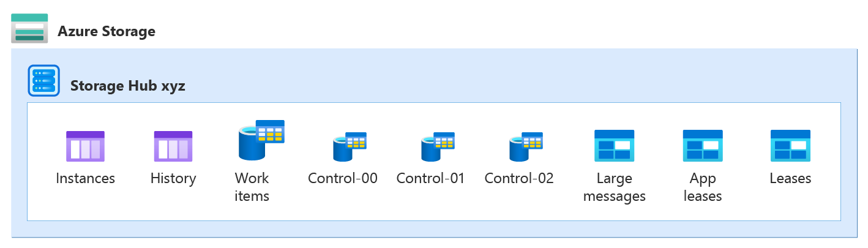
Task: Select the Instances table icon
Action: tap(85, 146)
